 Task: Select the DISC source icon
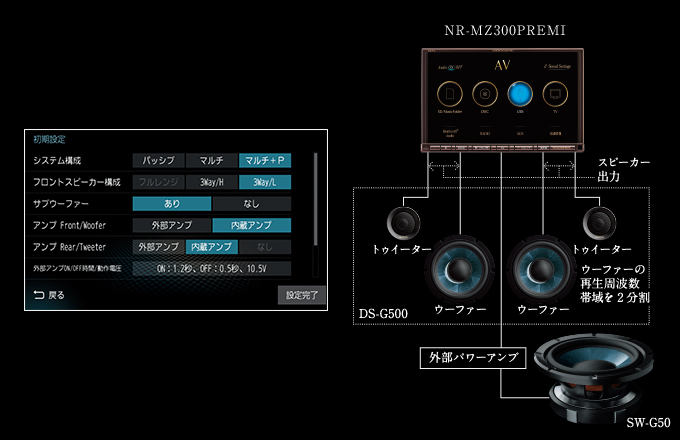(x=484, y=94)
